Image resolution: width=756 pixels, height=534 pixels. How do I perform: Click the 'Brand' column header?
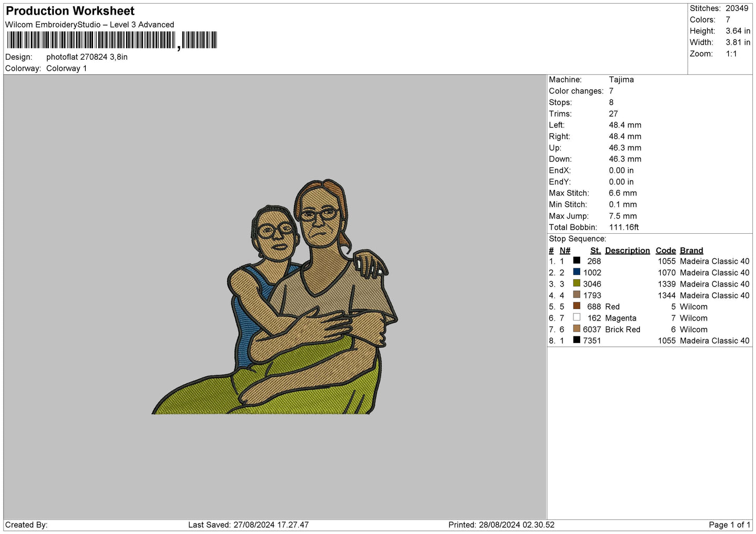(x=691, y=251)
